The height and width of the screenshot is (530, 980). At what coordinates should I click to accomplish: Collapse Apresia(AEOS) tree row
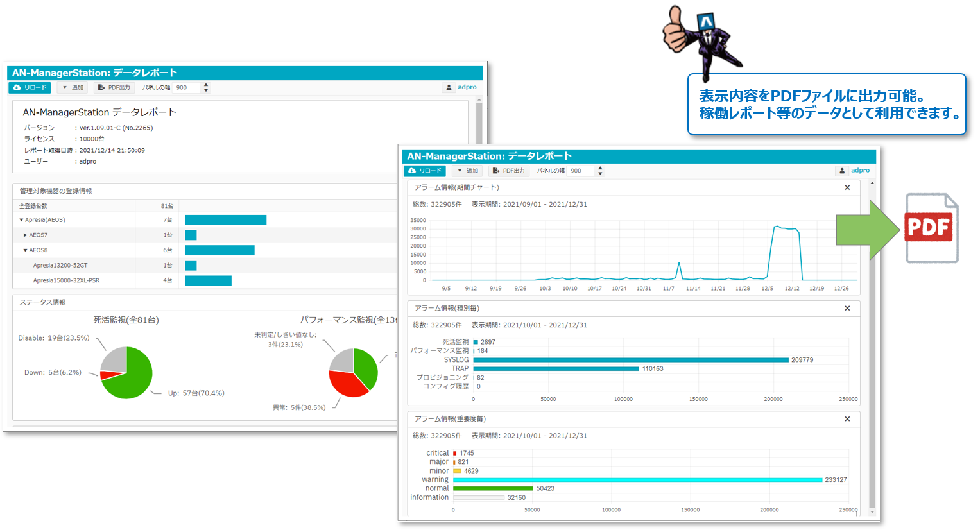tap(21, 220)
